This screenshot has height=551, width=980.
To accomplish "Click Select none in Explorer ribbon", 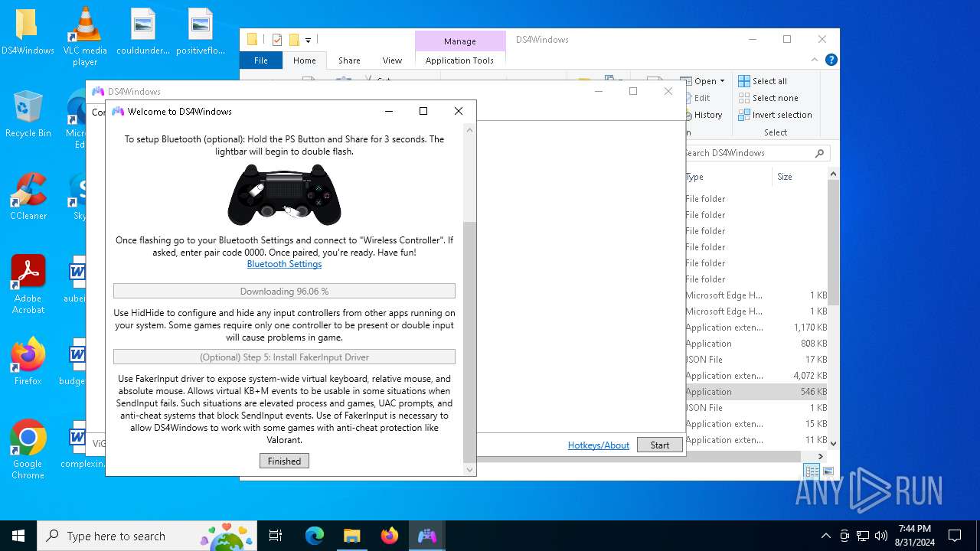I will pyautogui.click(x=768, y=98).
